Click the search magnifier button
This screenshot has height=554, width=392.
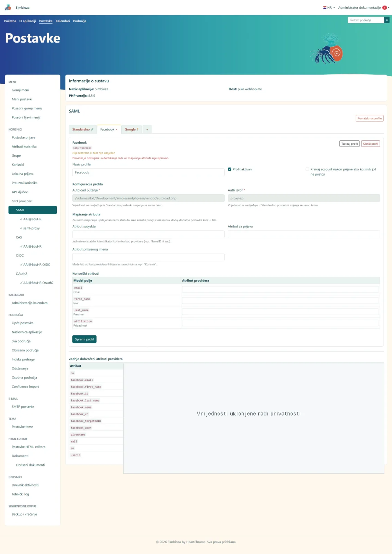tap(387, 20)
